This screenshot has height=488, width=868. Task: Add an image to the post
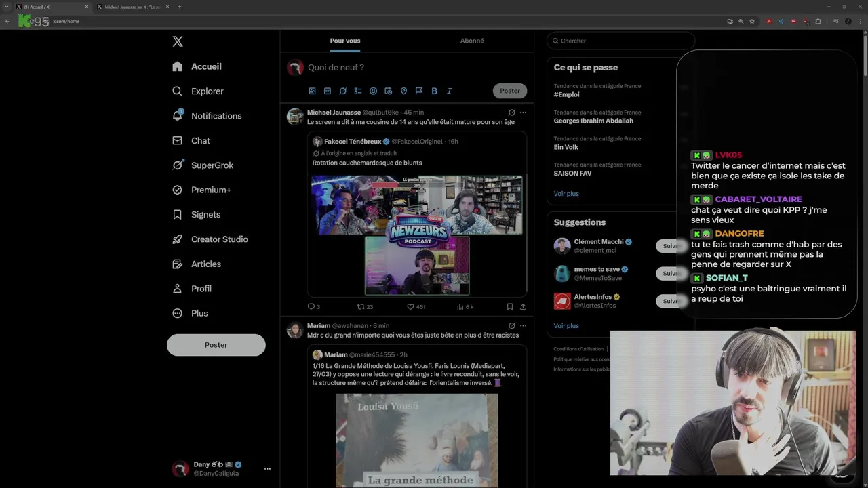coord(313,91)
